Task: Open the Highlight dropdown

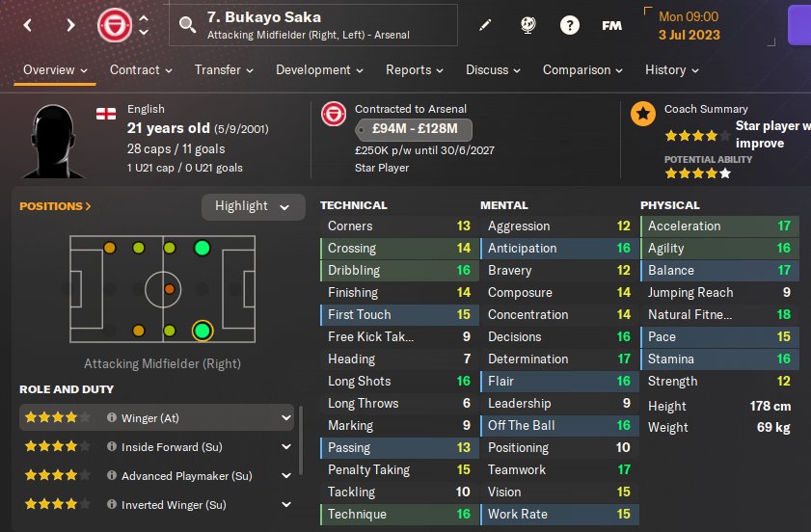Action: coord(253,207)
